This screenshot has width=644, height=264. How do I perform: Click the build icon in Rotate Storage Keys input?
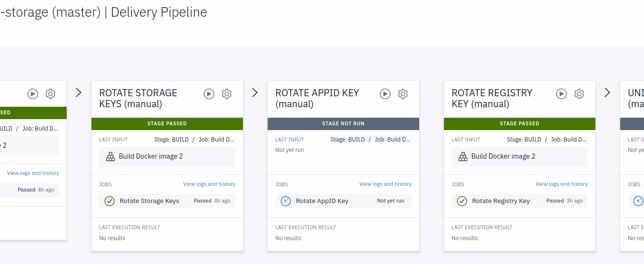pyautogui.click(x=111, y=156)
